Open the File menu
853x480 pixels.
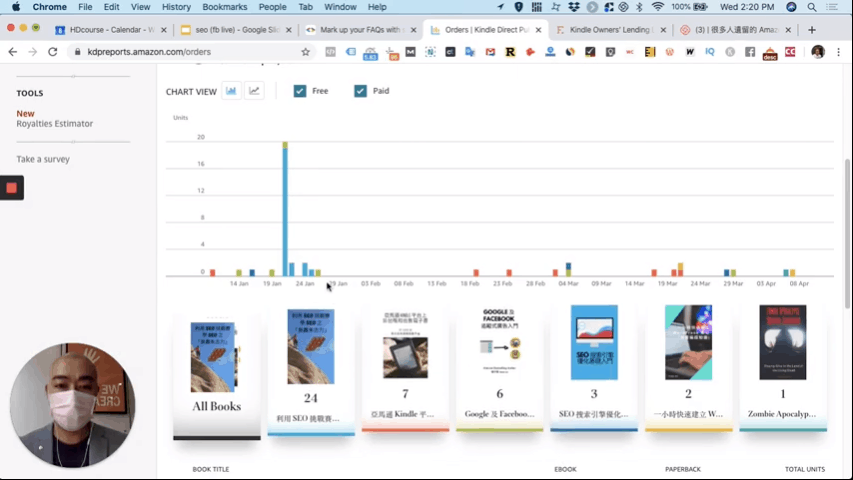[85, 7]
